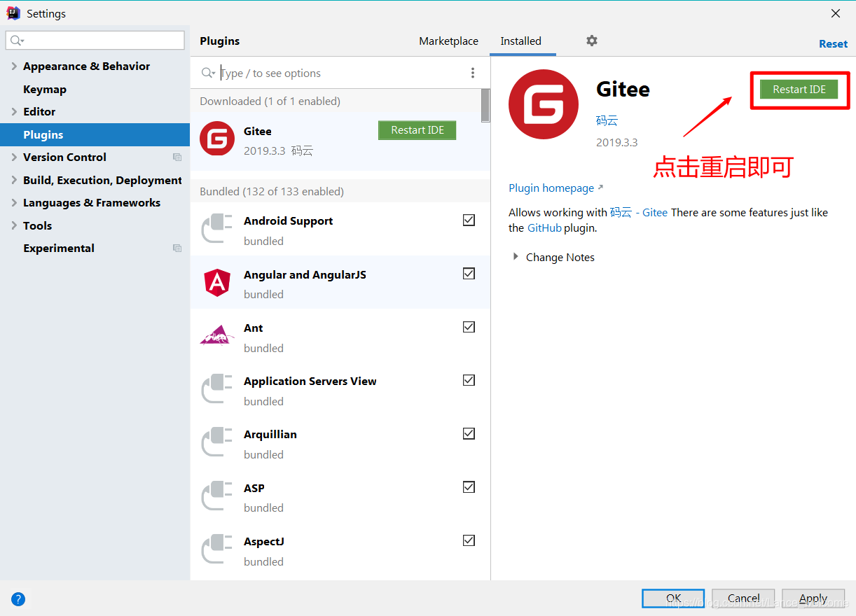The height and width of the screenshot is (616, 856).
Task: Click the Angular and AngularJS plugin icon
Action: 217,283
